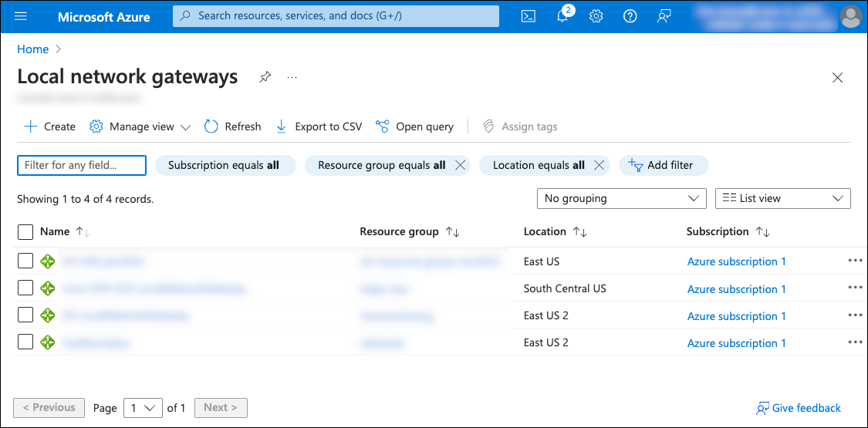Go to the Home breadcrumb link
The width and height of the screenshot is (868, 428).
pos(32,49)
